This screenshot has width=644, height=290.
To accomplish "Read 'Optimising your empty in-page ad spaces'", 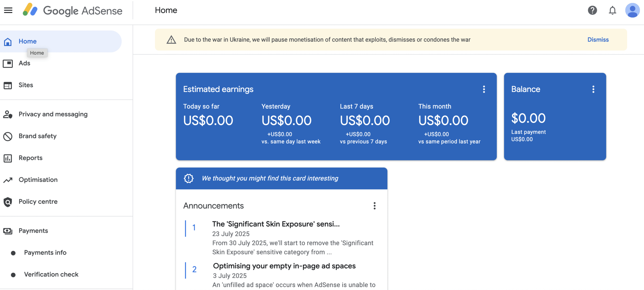I will pyautogui.click(x=284, y=266).
